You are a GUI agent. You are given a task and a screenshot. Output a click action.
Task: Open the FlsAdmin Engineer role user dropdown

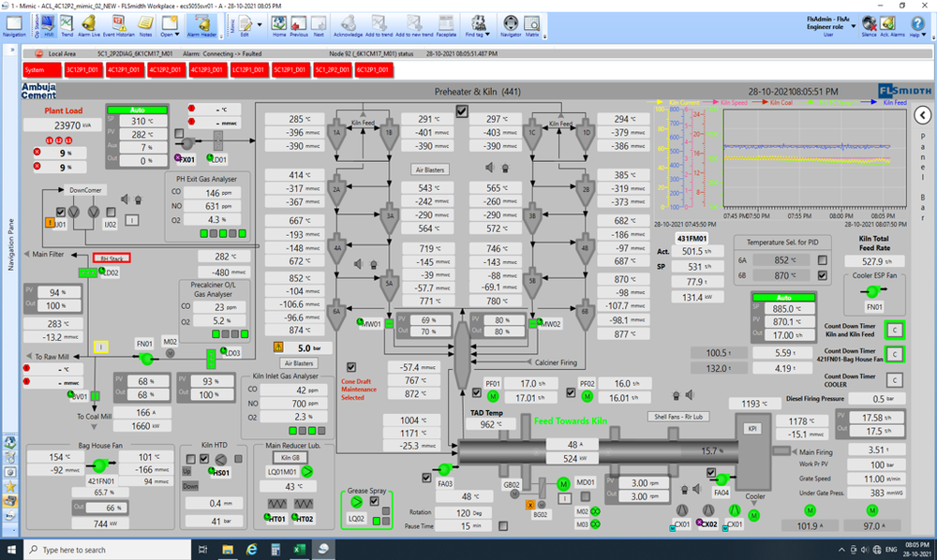(854, 26)
